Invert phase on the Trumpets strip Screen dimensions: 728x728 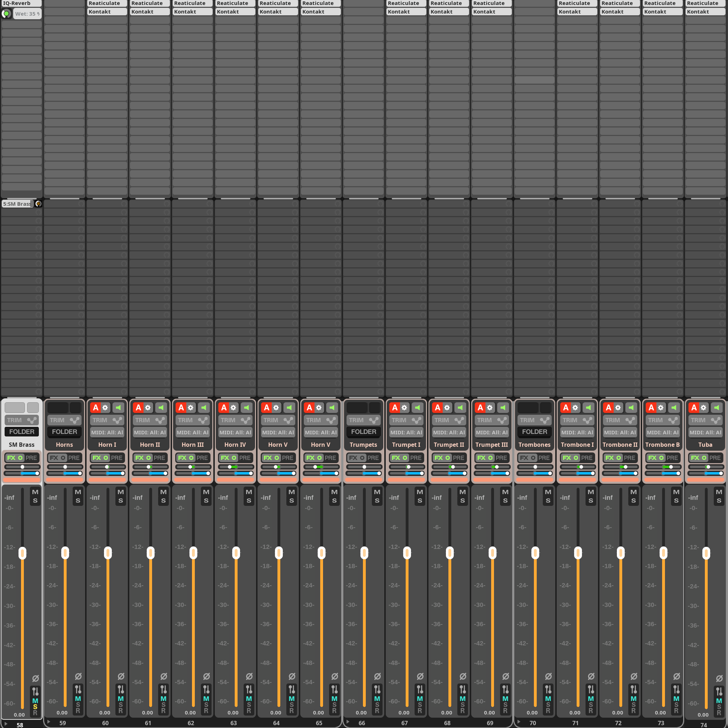point(377,676)
